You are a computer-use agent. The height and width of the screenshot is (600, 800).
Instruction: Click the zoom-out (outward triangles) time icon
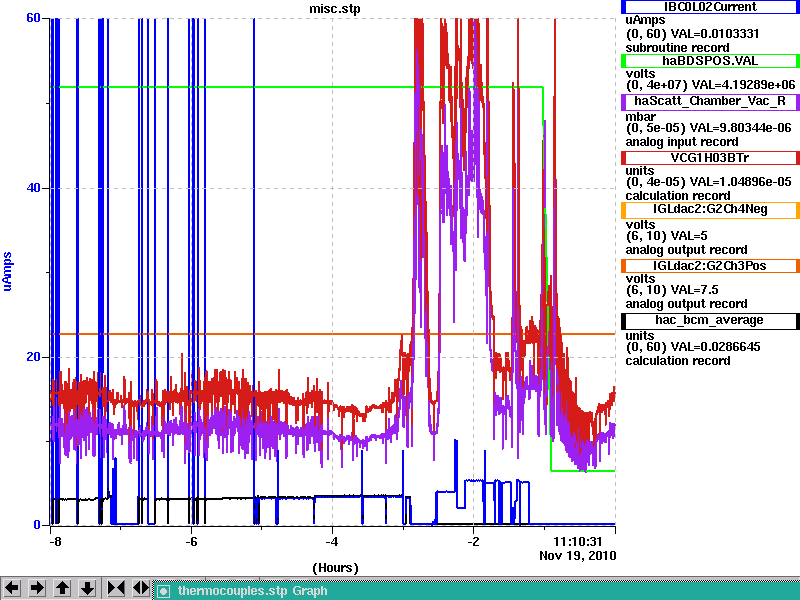click(x=141, y=588)
